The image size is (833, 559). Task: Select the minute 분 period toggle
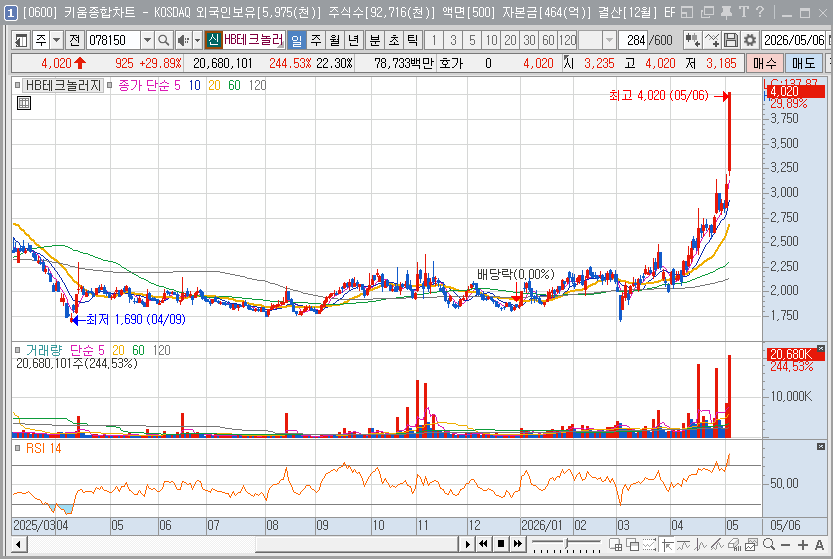click(375, 40)
